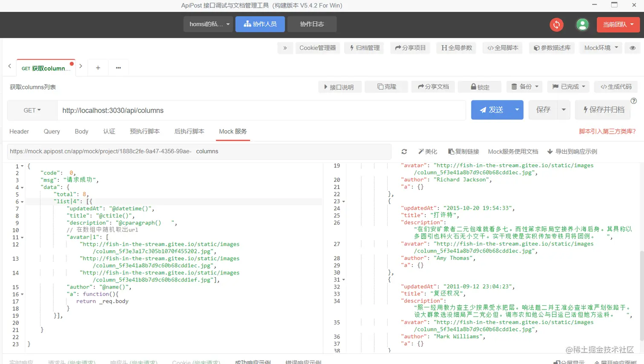Screen dimensions: 644x364
Task: Open the homsi的私... project dropdown
Action: (x=209, y=24)
